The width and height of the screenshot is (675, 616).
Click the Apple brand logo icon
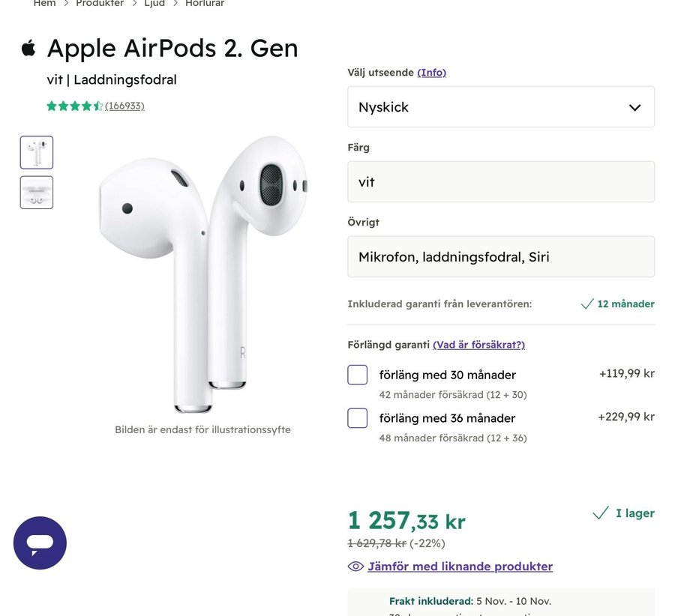(x=28, y=49)
